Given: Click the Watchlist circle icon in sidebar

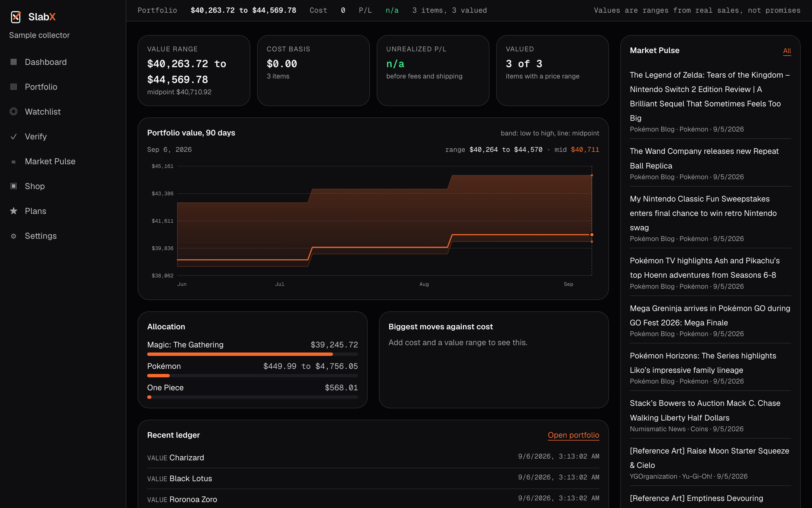Looking at the screenshot, I should [14, 111].
